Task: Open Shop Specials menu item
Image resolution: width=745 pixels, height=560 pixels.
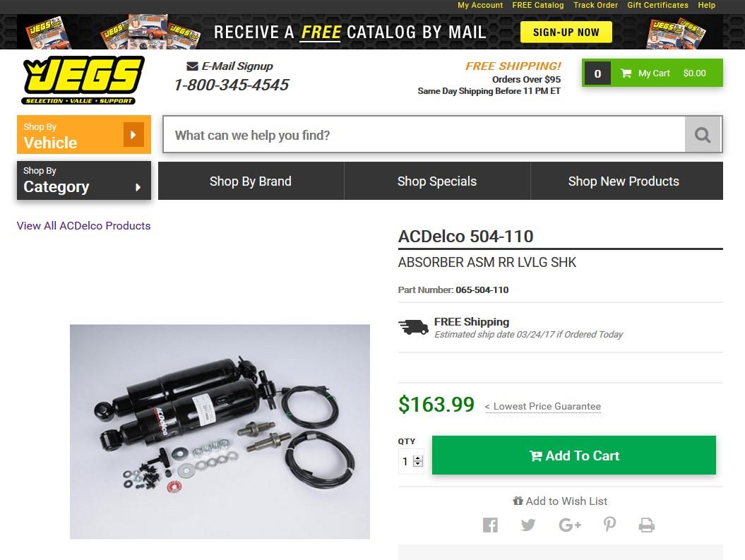Action: click(437, 181)
